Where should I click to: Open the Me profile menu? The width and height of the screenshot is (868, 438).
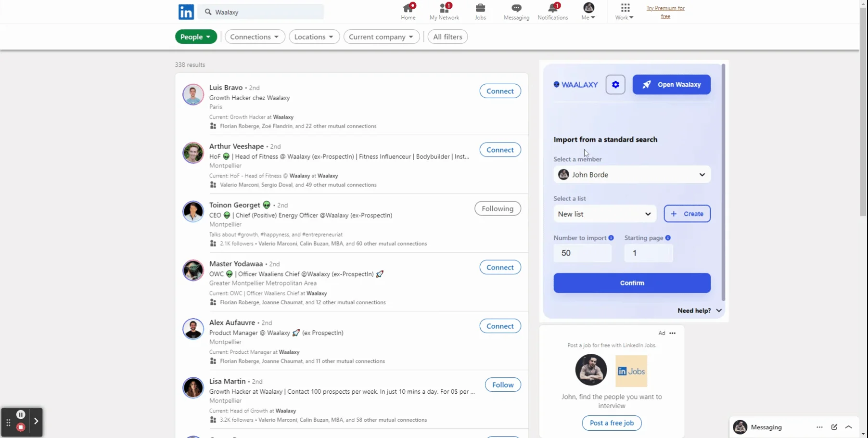[588, 12]
